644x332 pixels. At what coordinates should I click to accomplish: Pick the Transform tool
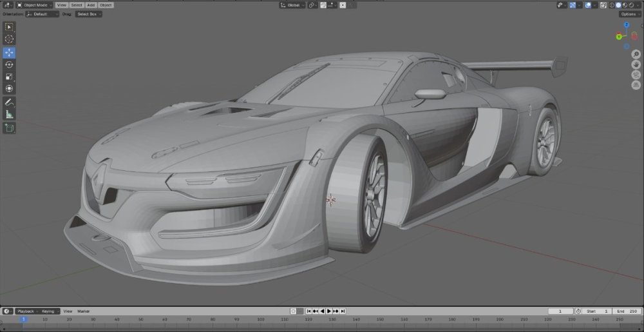tap(9, 88)
